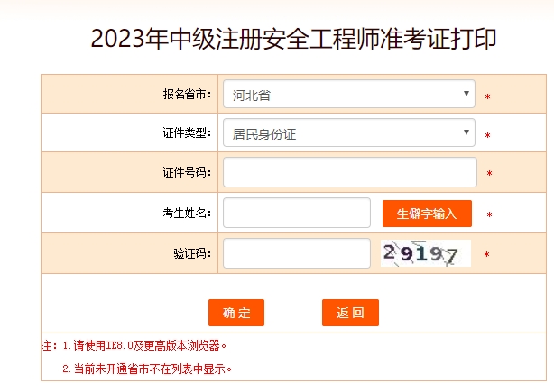This screenshot has width=554, height=392.
Task: Click the 验证码 field label
Action: pos(192,254)
